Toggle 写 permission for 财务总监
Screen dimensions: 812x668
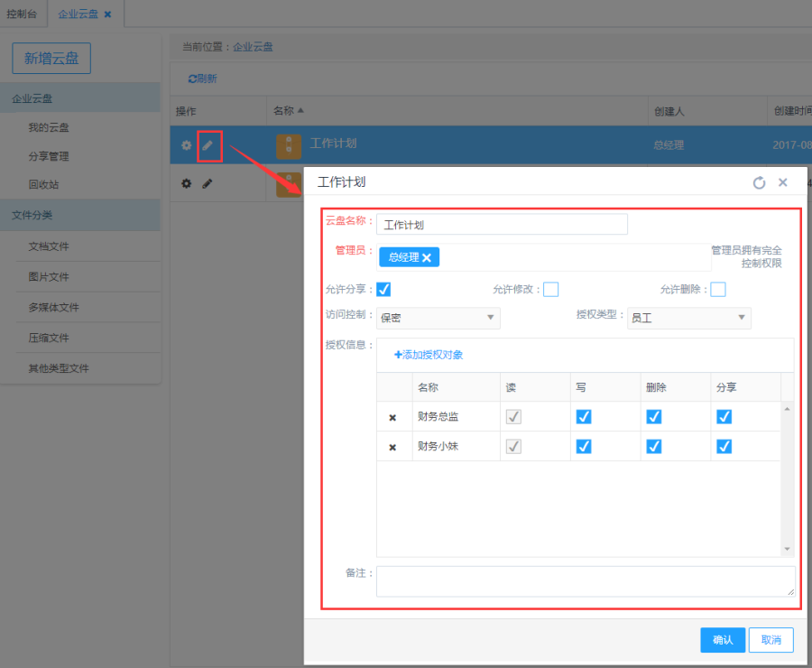tap(584, 417)
